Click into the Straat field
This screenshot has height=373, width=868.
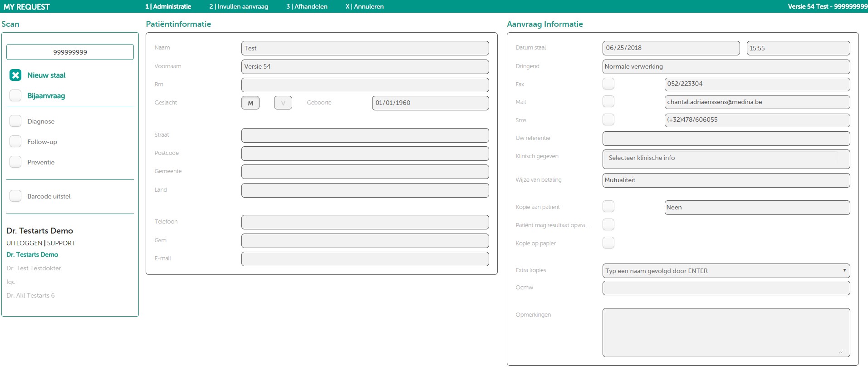365,135
